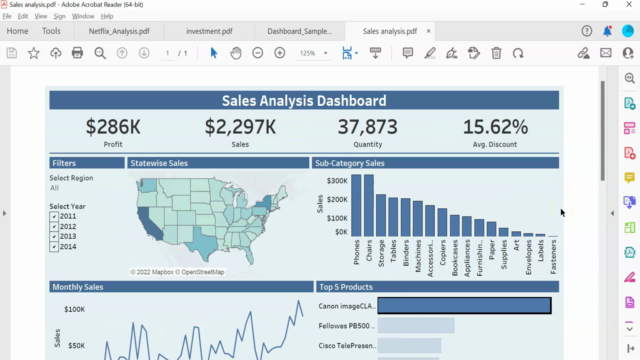
Task: Click the vertical scrollbar thumb
Action: click(x=603, y=131)
